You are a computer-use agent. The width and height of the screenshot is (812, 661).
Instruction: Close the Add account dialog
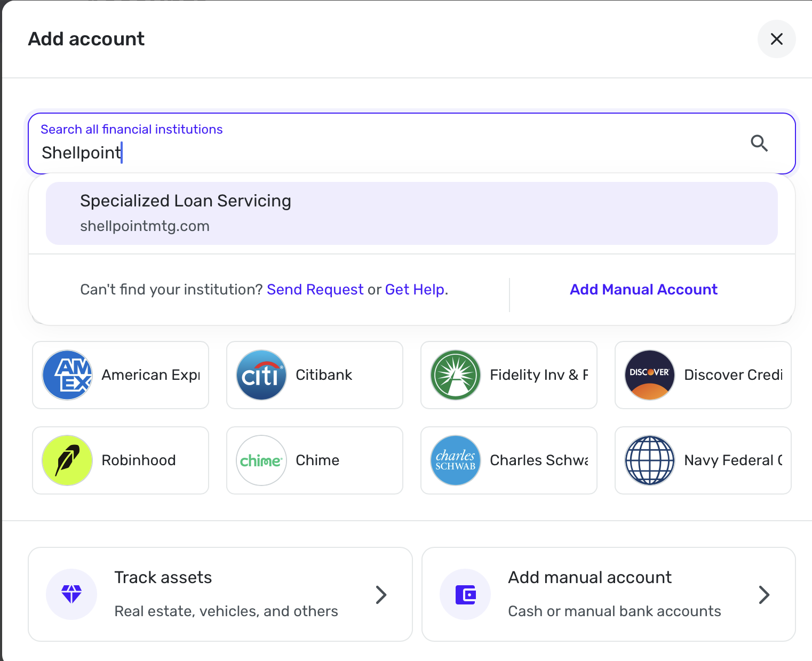pos(776,39)
